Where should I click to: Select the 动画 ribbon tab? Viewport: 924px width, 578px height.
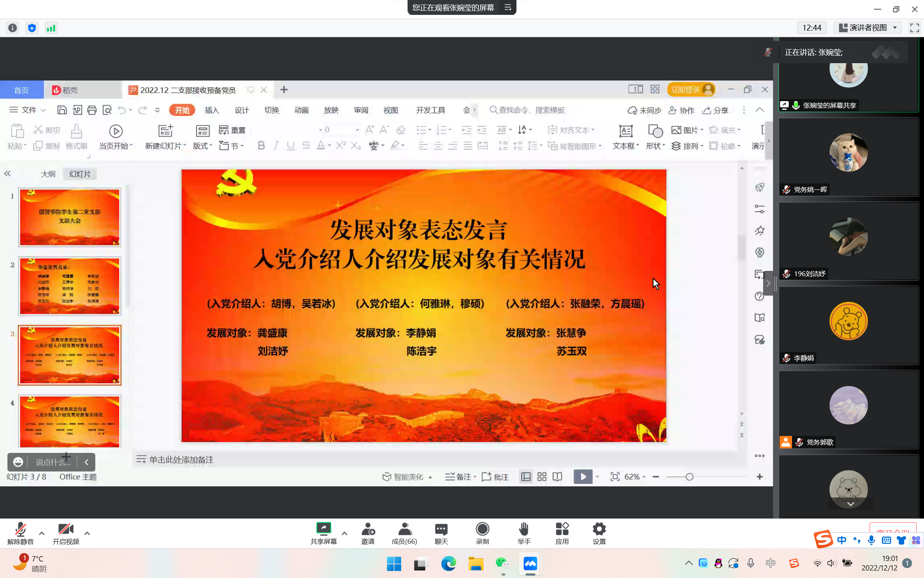301,110
